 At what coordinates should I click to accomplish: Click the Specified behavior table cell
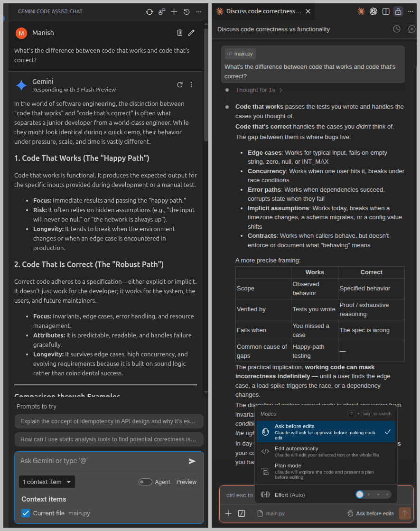click(x=371, y=289)
